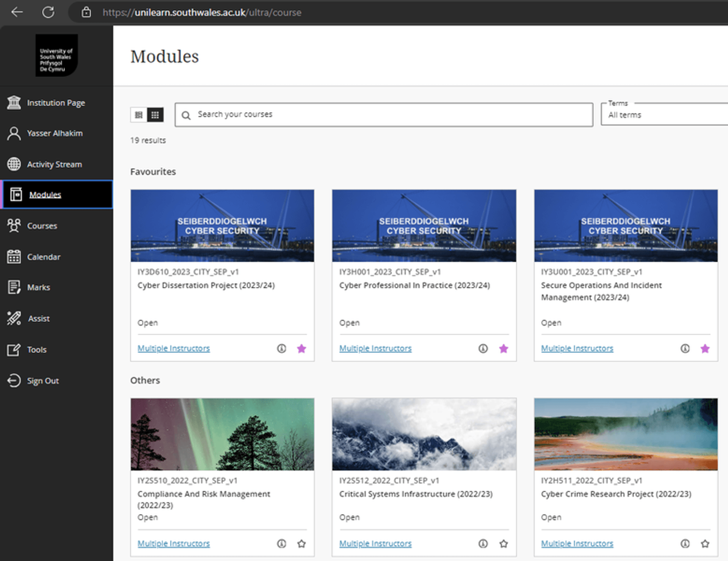This screenshot has width=728, height=561.
Task: Switch to list view toggle
Action: click(x=139, y=115)
